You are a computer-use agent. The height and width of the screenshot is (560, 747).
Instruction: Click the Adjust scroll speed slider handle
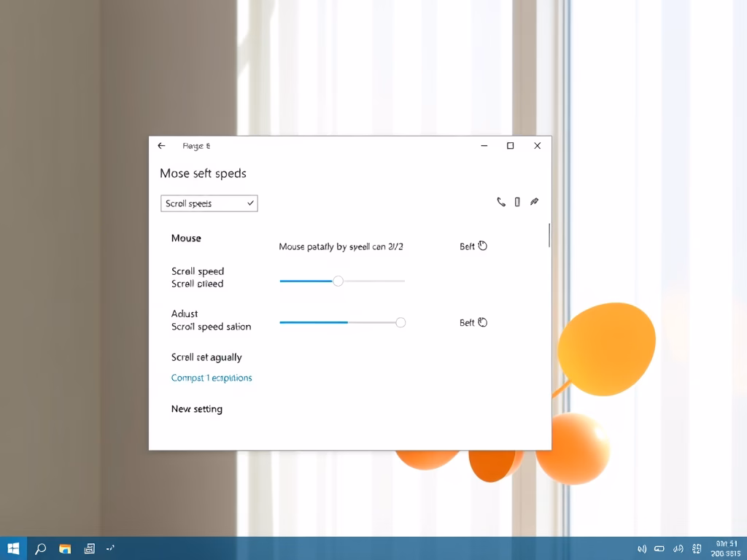[400, 322]
